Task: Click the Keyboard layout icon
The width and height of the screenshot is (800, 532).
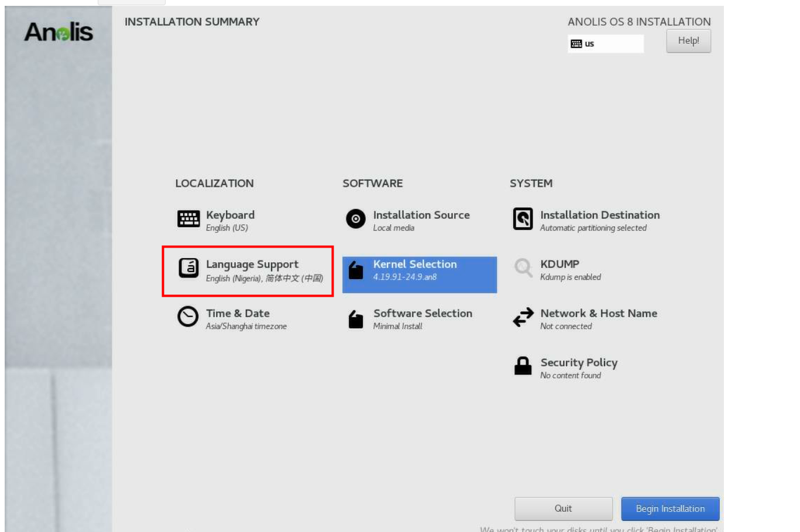Action: tap(188, 219)
